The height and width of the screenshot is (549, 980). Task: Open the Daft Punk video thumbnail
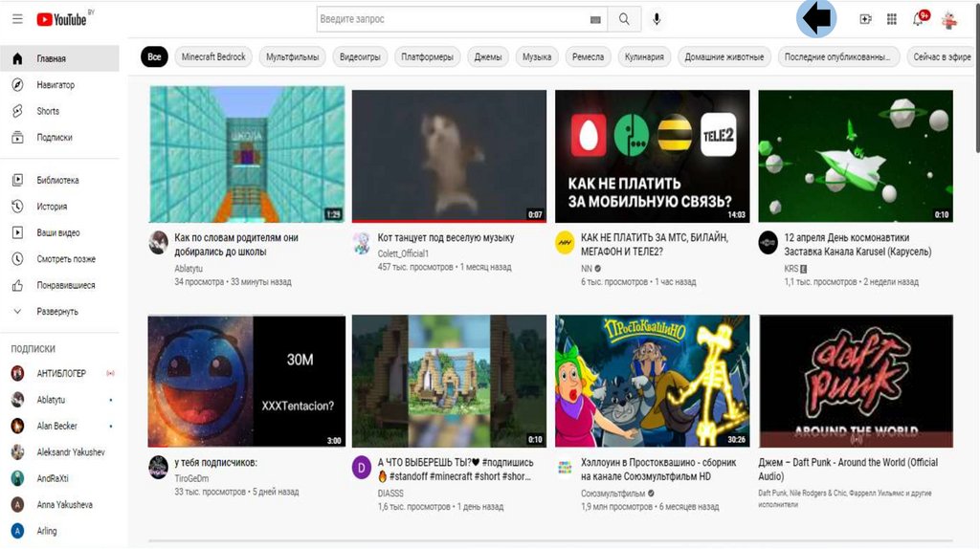coord(856,381)
